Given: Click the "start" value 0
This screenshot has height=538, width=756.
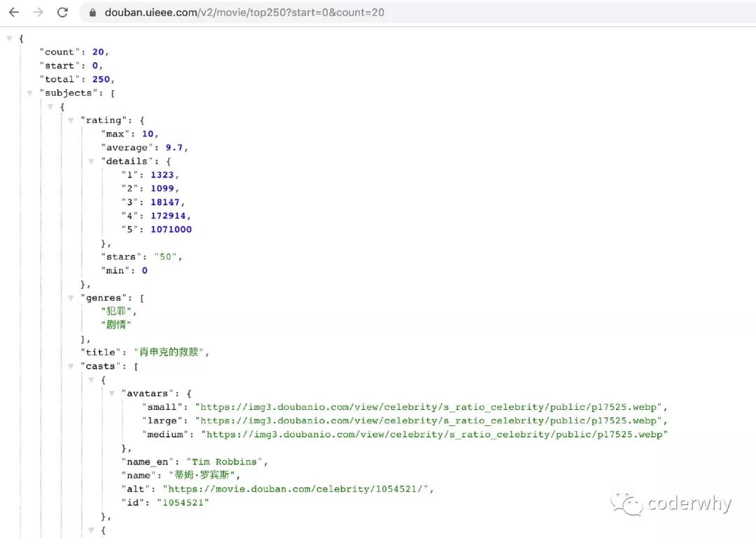Looking at the screenshot, I should (x=95, y=66).
